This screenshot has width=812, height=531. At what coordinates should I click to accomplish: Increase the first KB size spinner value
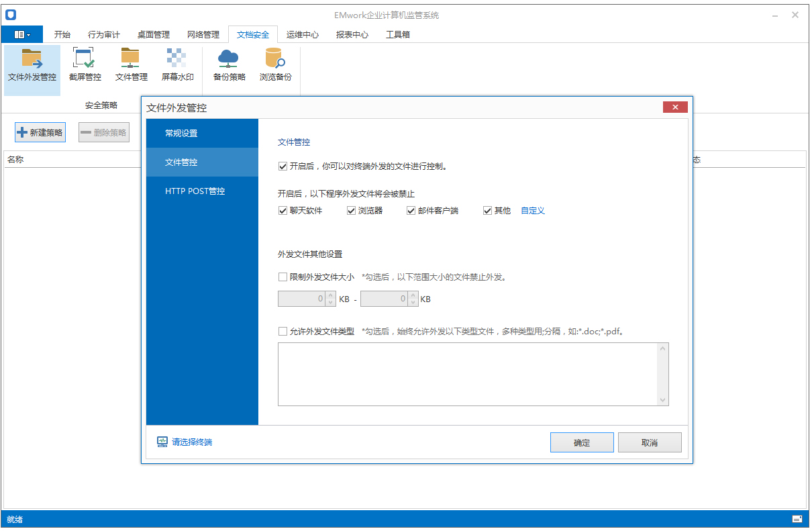point(330,295)
